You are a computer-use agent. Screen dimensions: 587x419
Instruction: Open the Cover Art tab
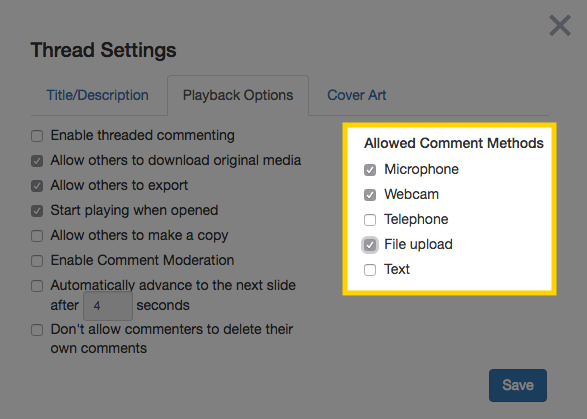(356, 95)
